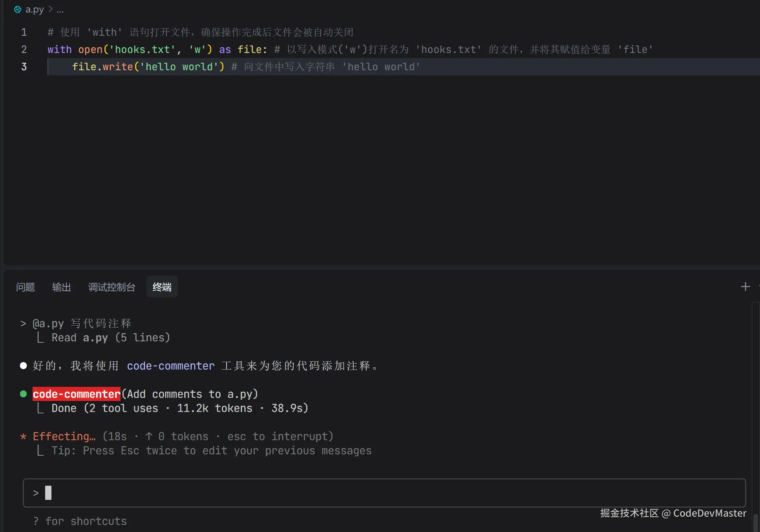This screenshot has height=532, width=760.
Task: Click the red highlighted code-commenter label
Action: coord(77,394)
